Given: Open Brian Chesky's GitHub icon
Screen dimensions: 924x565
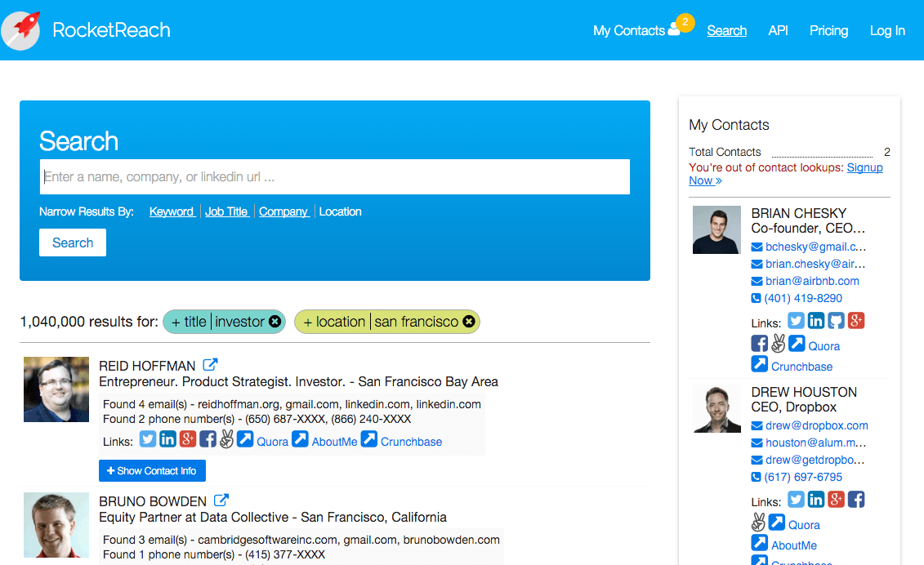Looking at the screenshot, I should (x=836, y=320).
